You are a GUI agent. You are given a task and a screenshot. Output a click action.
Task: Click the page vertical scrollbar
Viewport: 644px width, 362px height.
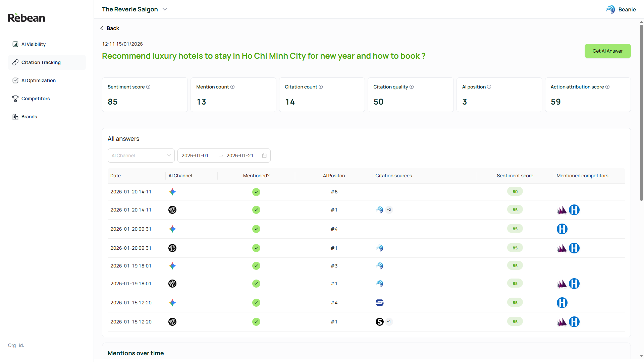641,111
